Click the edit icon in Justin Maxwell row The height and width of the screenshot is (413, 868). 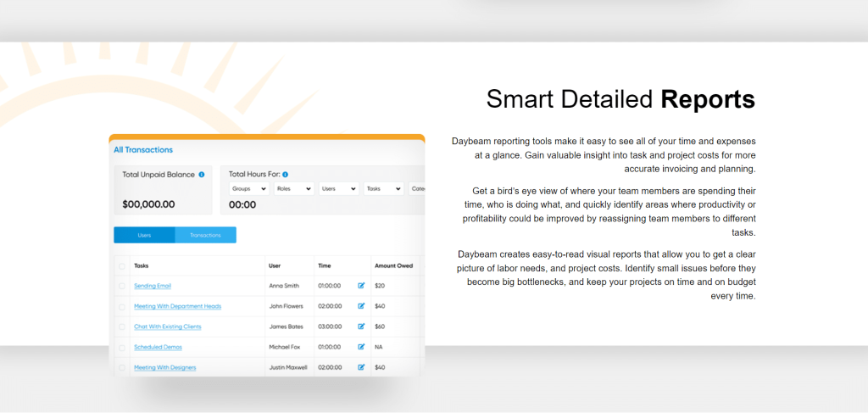(x=361, y=367)
